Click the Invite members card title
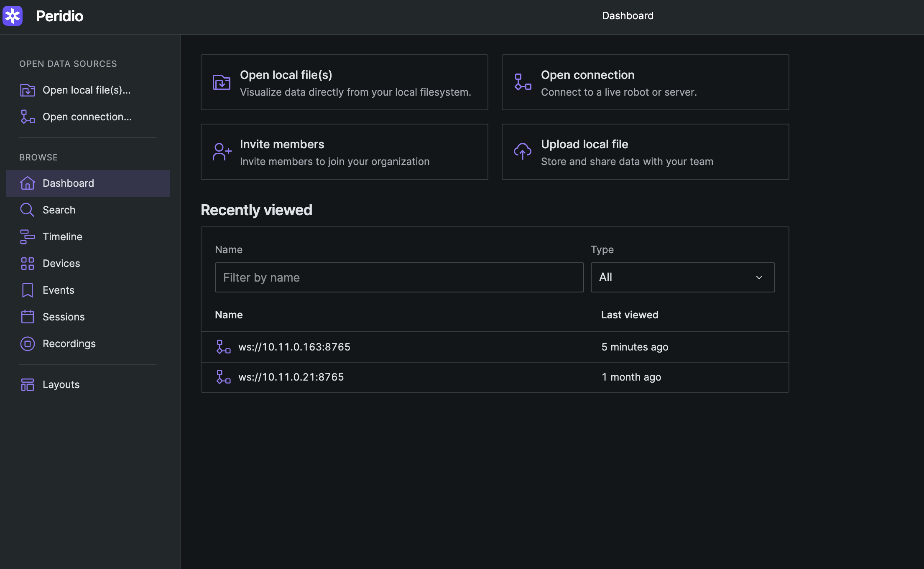924x569 pixels. 282,144
